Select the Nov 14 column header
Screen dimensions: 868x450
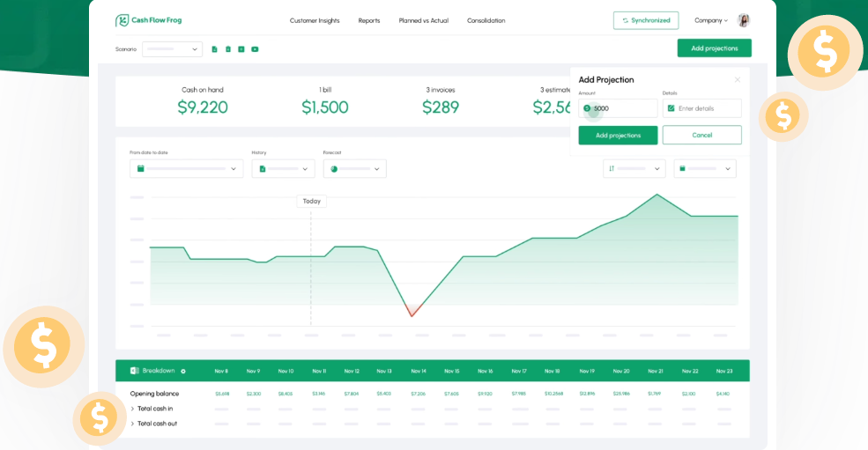click(x=419, y=372)
